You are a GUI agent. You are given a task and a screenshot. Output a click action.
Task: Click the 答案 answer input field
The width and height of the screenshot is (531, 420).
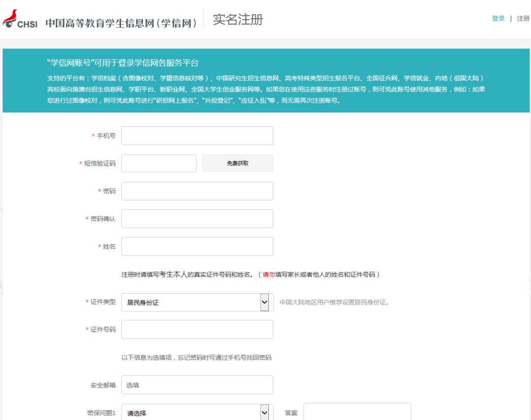(357, 412)
